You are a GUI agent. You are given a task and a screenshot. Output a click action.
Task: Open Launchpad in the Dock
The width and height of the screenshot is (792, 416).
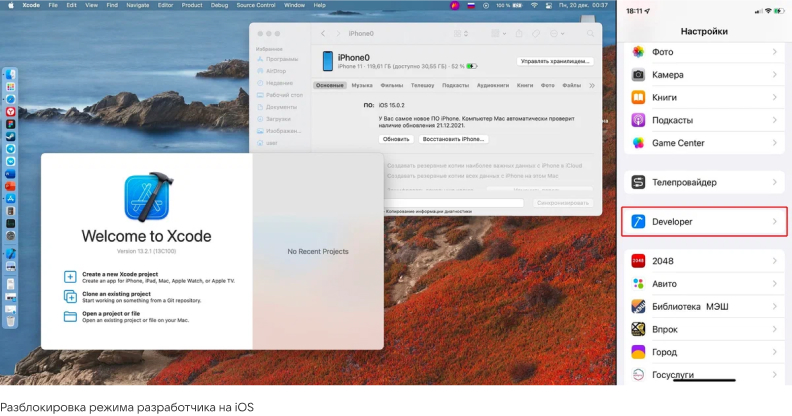(x=10, y=87)
